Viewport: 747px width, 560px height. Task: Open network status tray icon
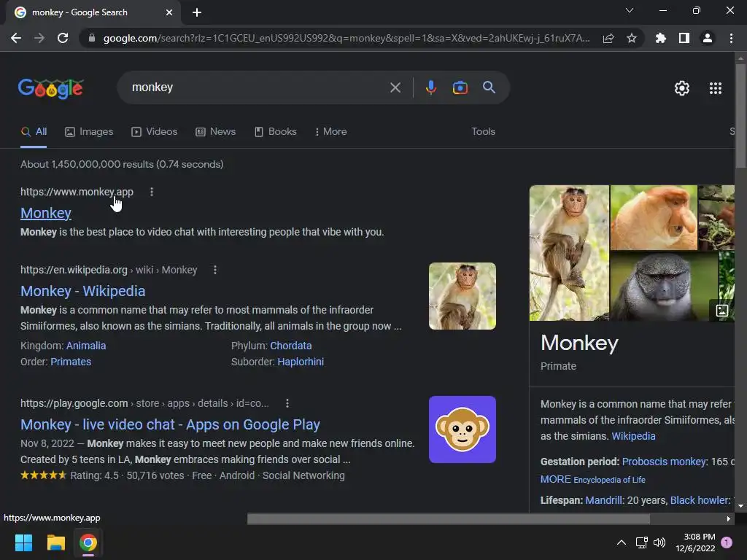pos(641,542)
